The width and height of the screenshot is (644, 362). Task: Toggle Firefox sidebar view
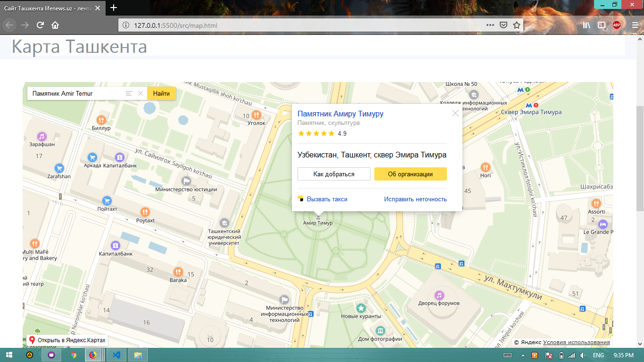602,25
